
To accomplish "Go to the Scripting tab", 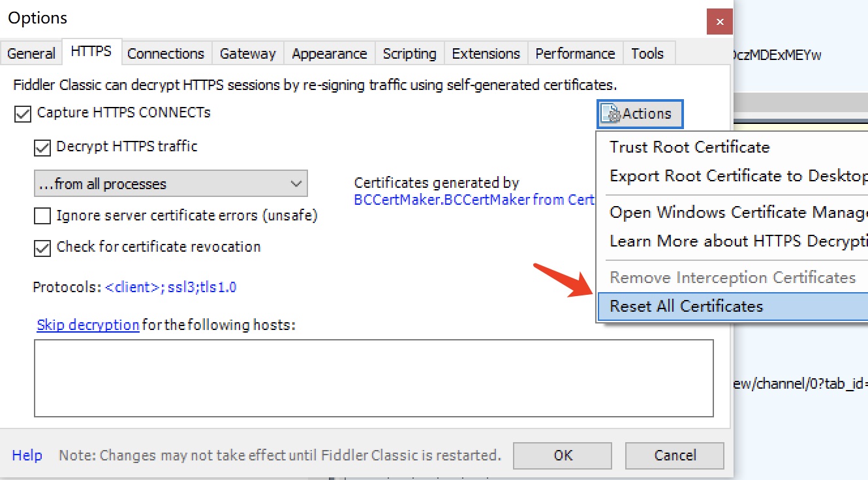I will coord(409,53).
